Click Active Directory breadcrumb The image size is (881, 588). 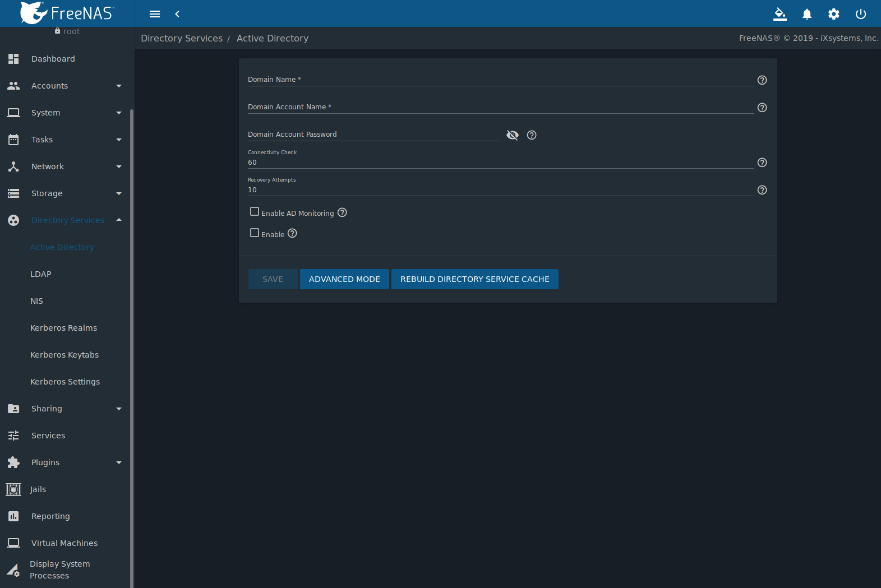273,38
